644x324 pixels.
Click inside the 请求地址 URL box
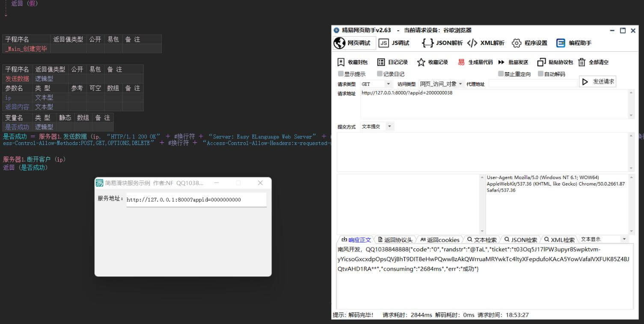tap(494, 104)
